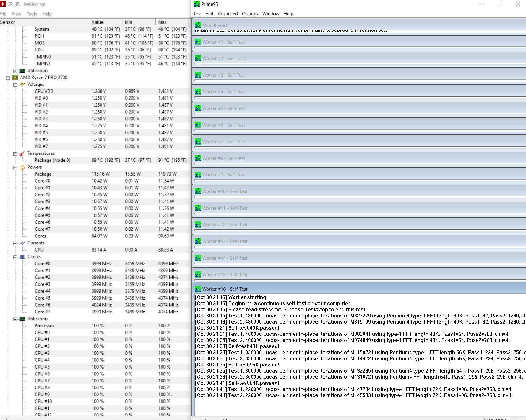Click the AMD Ryzen 7 PRO 3700 chip icon
This screenshot has width=526, height=420.
15,78
